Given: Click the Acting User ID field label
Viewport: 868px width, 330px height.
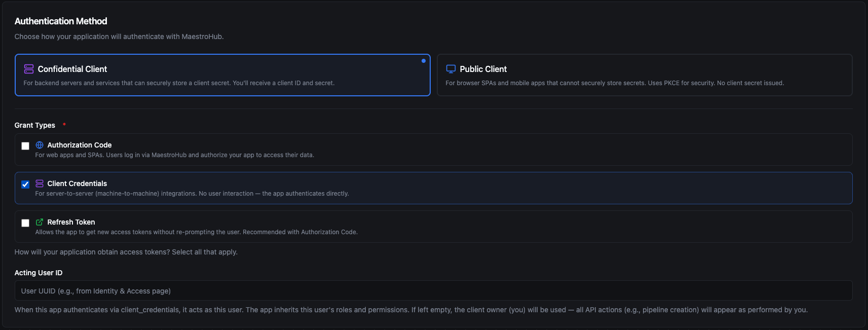Looking at the screenshot, I should (39, 273).
